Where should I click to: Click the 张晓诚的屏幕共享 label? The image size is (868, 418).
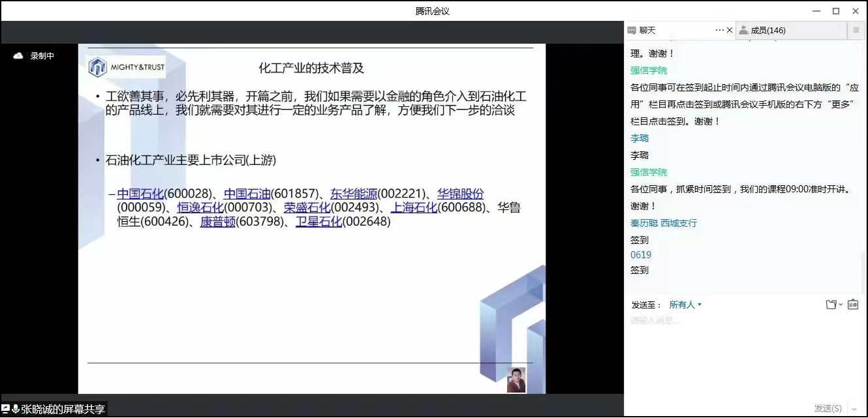point(63,409)
